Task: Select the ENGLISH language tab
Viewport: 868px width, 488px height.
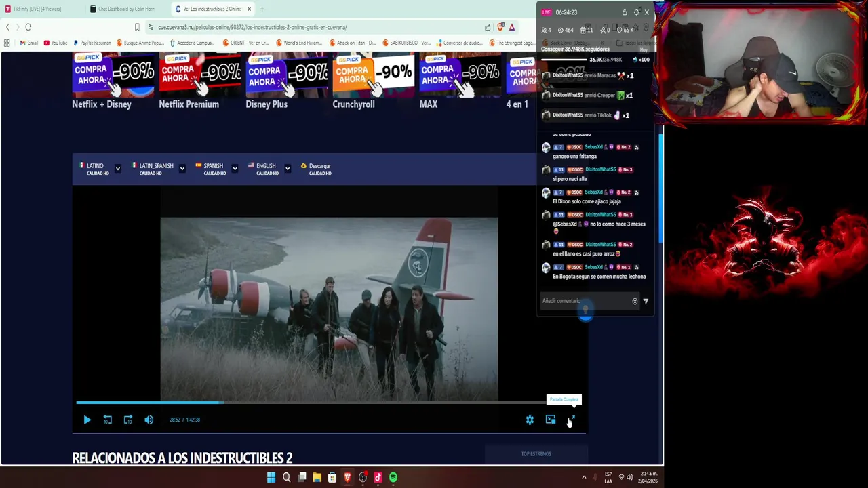Action: [x=262, y=169]
